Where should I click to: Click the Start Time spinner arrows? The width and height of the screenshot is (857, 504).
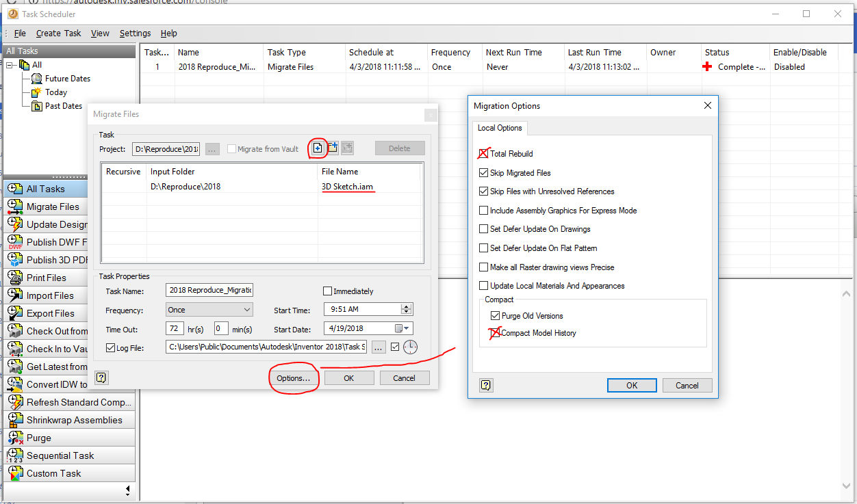click(407, 310)
